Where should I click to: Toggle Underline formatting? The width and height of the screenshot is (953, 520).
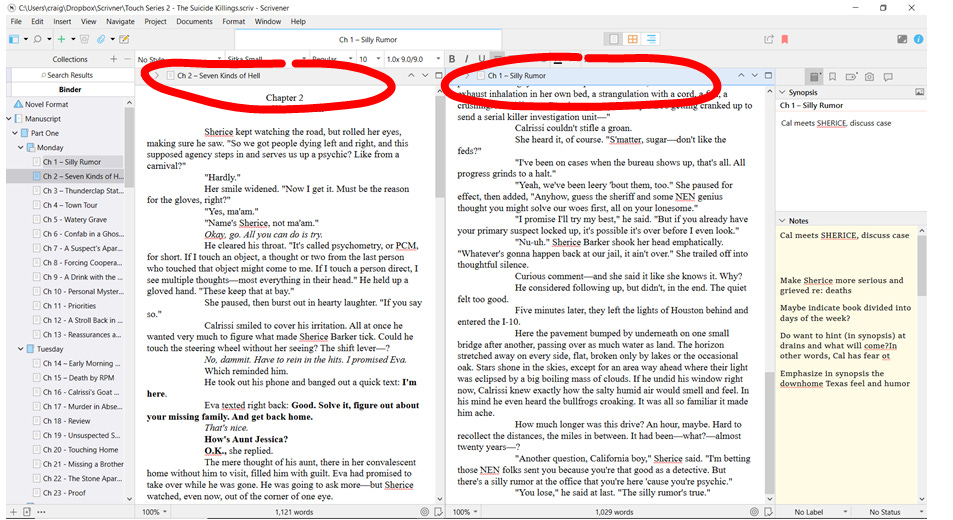pyautogui.click(x=481, y=59)
